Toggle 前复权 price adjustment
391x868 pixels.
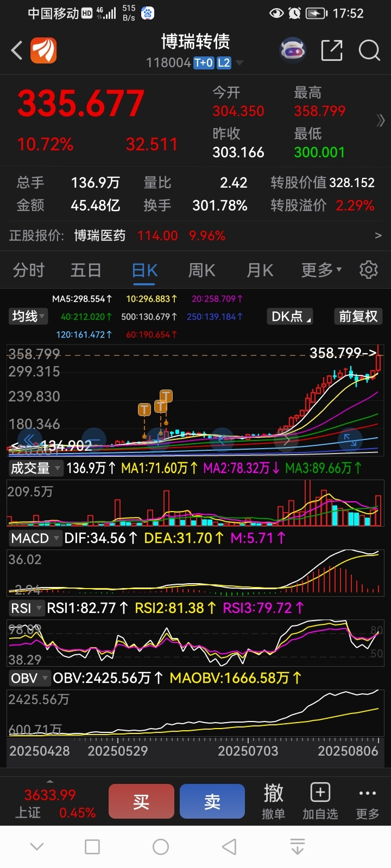click(358, 316)
